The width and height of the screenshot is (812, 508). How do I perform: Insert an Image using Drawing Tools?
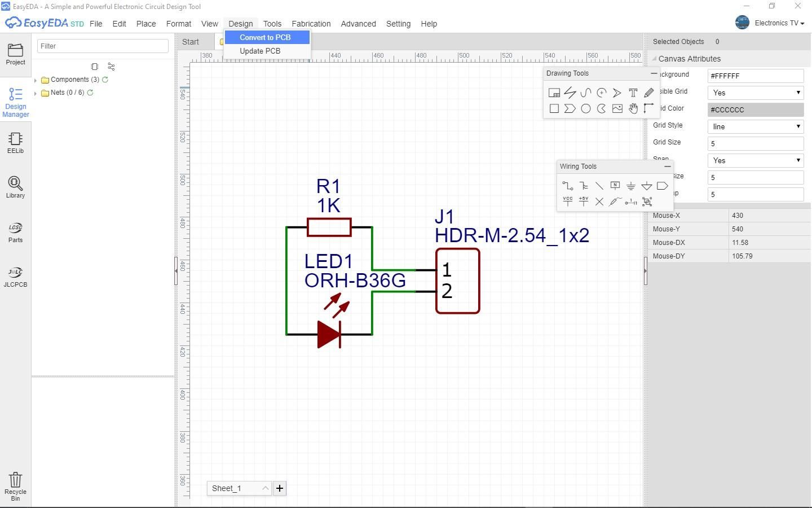pos(617,108)
